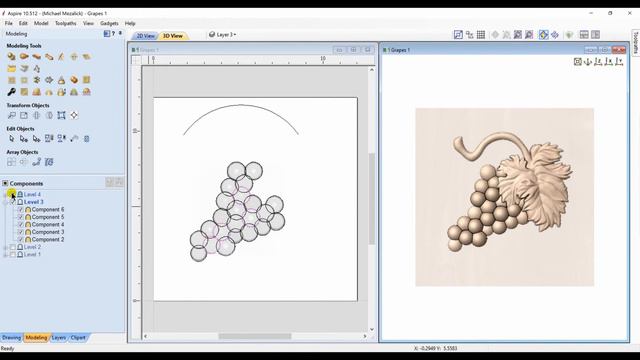Open the Model menu
The width and height of the screenshot is (640, 360).
(41, 23)
